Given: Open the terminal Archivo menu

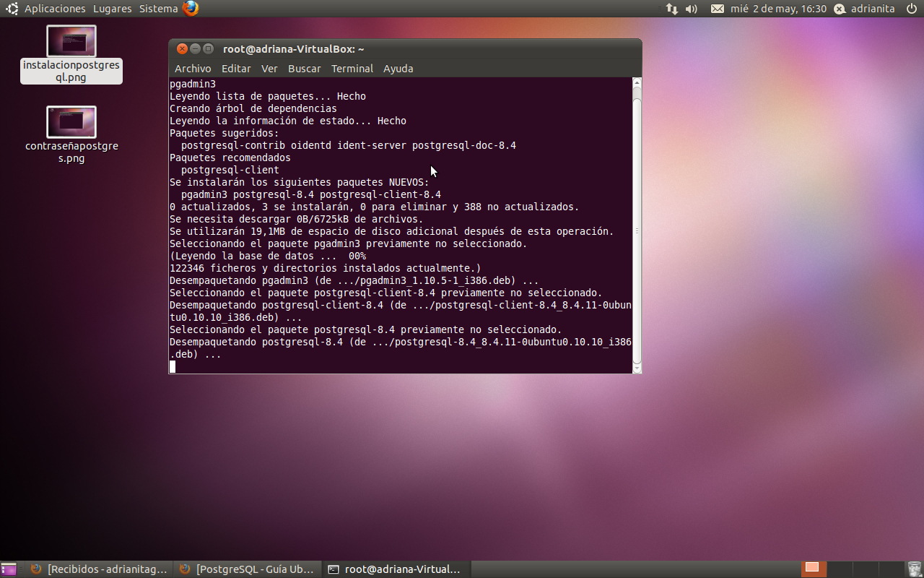Looking at the screenshot, I should tap(193, 69).
